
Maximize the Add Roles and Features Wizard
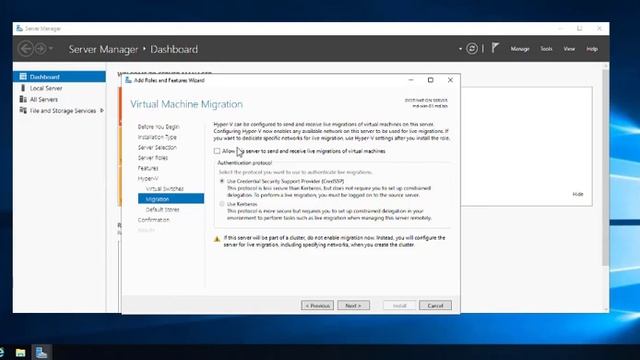click(x=430, y=80)
